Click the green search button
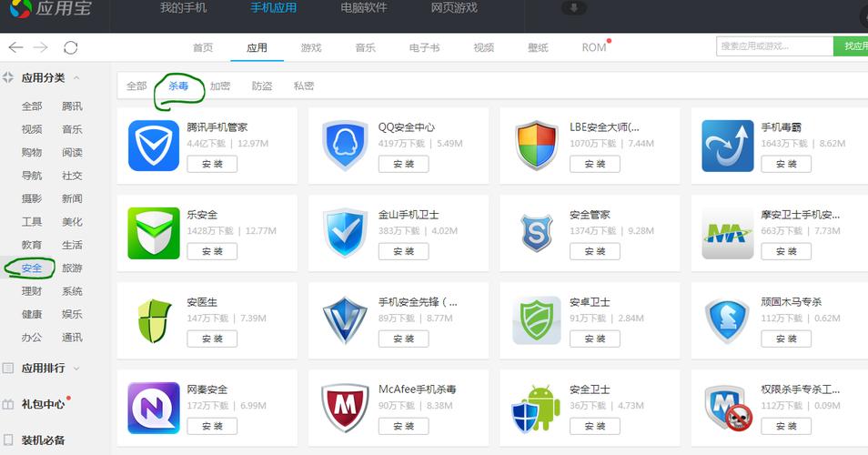Image resolution: width=868 pixels, height=455 pixels. click(851, 46)
